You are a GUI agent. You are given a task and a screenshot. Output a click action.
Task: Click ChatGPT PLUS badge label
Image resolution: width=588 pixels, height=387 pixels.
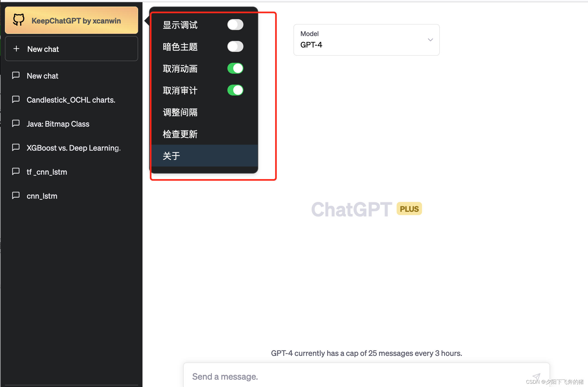(x=408, y=209)
